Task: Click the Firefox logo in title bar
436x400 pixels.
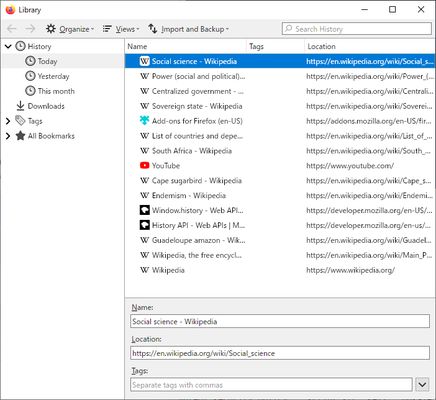Action: point(10,10)
